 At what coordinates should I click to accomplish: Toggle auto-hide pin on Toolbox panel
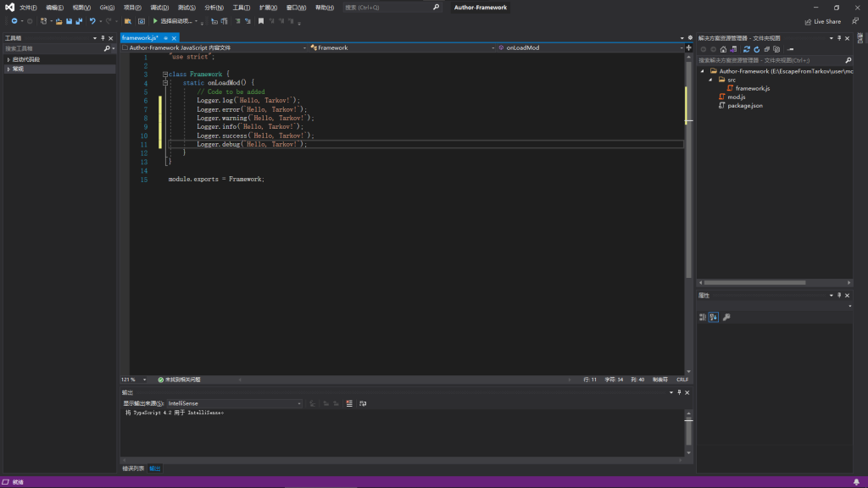pyautogui.click(x=103, y=38)
